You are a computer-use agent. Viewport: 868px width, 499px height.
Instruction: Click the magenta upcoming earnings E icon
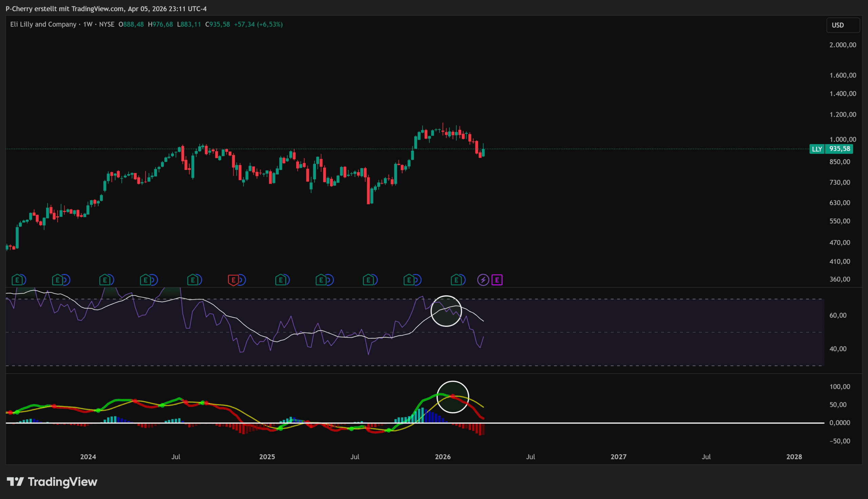coord(497,280)
